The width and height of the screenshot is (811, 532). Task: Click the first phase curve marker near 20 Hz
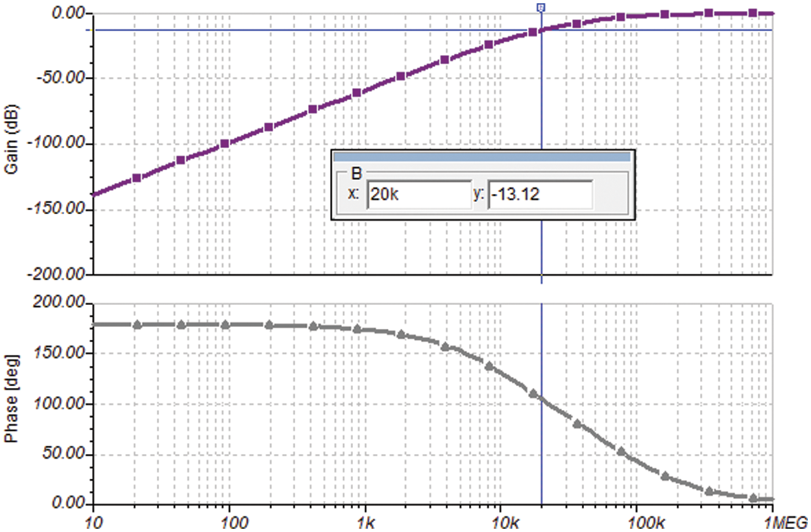[137, 324]
